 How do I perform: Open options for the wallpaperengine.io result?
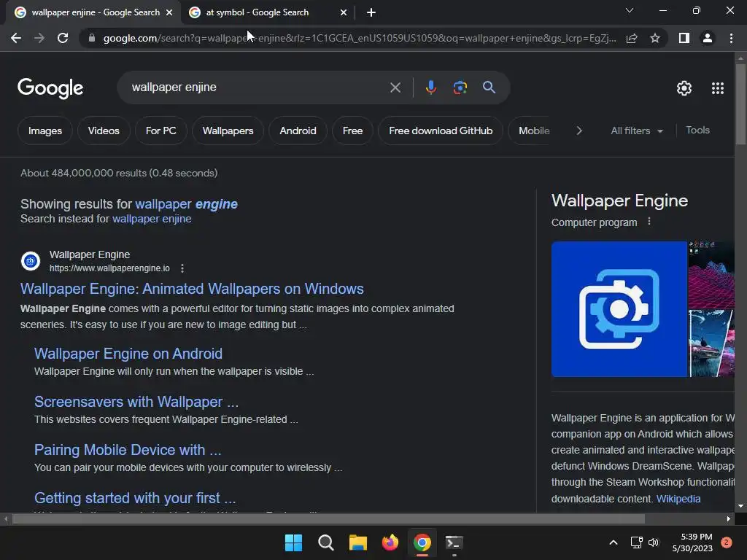coord(182,268)
